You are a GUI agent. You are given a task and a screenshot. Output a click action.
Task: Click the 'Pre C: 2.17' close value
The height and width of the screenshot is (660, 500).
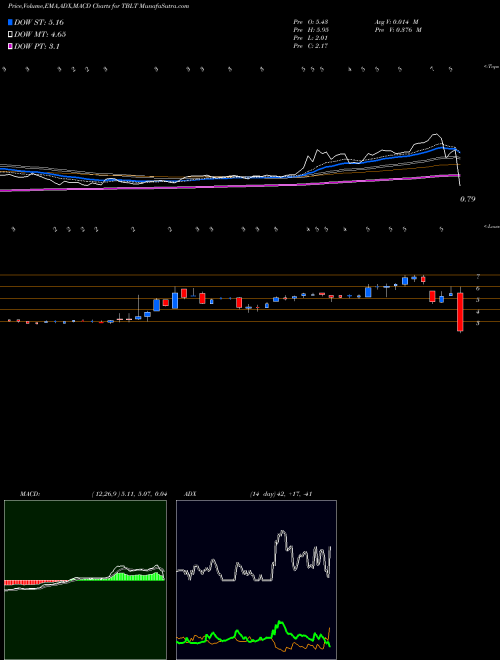[311, 46]
